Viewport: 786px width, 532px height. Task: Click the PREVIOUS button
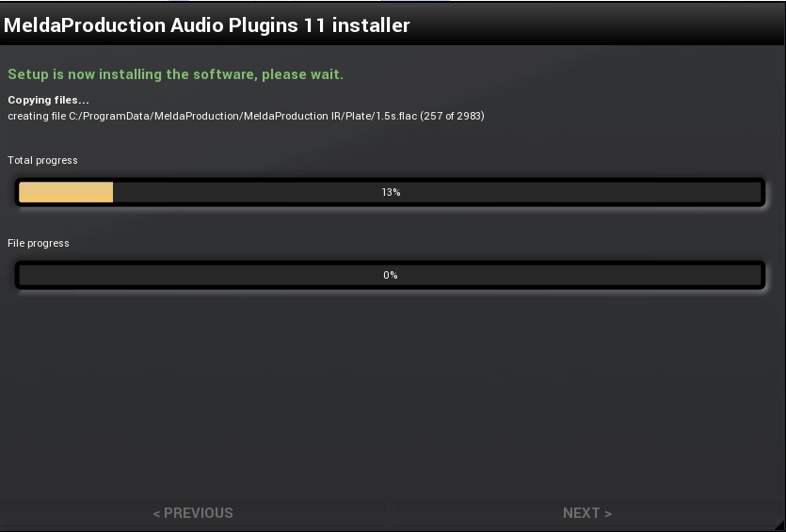(193, 513)
